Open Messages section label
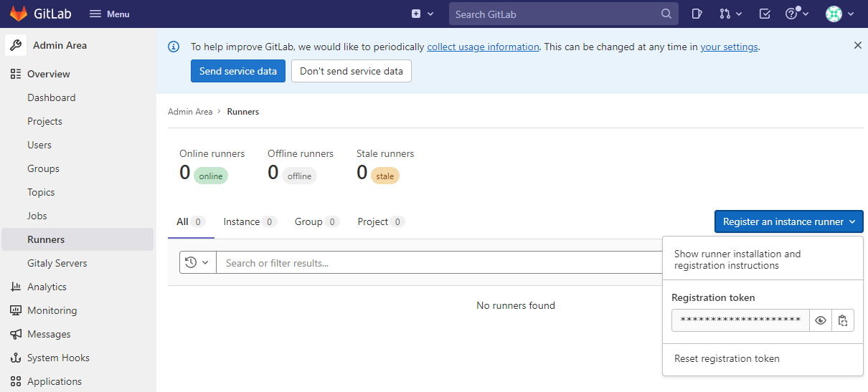Image resolution: width=868 pixels, height=392 pixels. tap(49, 334)
